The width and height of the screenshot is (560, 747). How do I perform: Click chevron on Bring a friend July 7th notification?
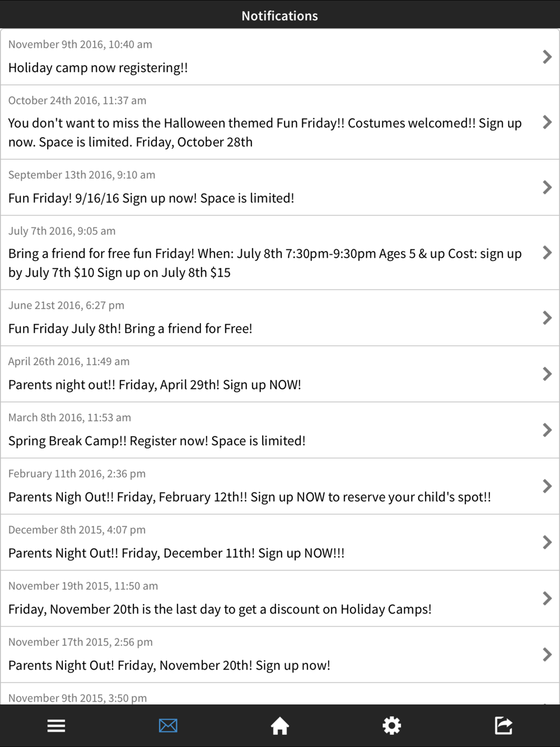547,253
